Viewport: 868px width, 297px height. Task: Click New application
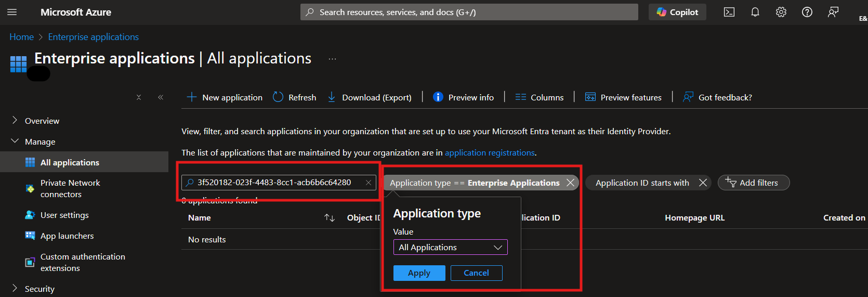click(225, 97)
